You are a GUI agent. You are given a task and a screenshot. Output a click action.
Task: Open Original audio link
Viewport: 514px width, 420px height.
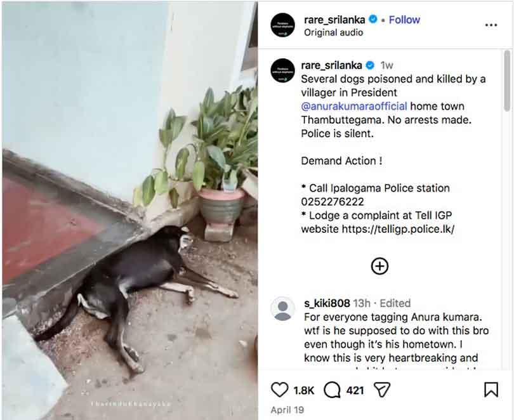[x=333, y=32]
